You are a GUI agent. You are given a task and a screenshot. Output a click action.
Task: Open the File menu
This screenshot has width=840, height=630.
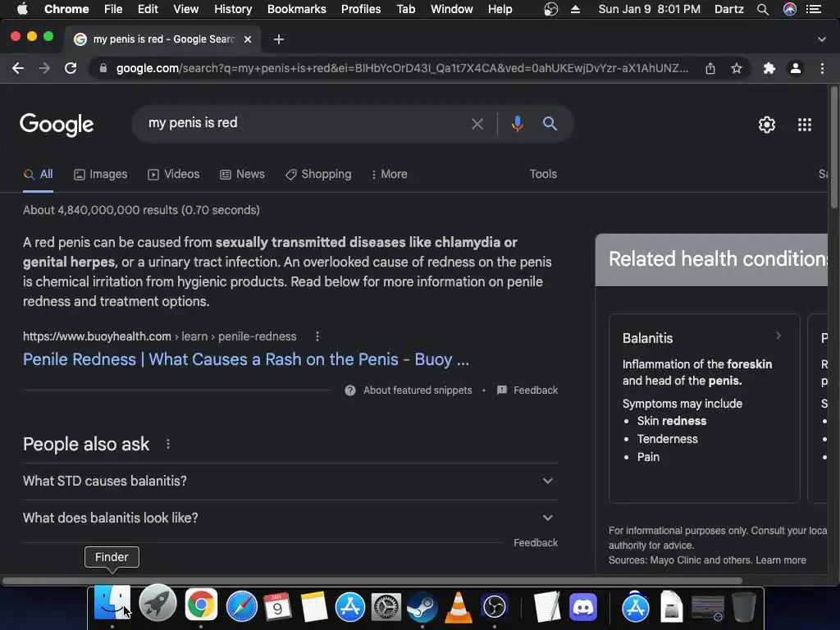pyautogui.click(x=113, y=9)
